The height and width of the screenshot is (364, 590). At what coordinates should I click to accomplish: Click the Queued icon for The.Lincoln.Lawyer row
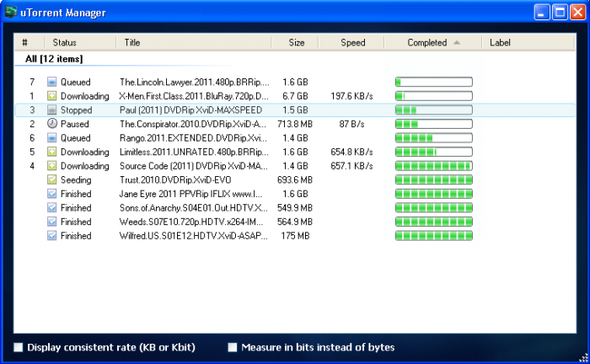[52, 82]
